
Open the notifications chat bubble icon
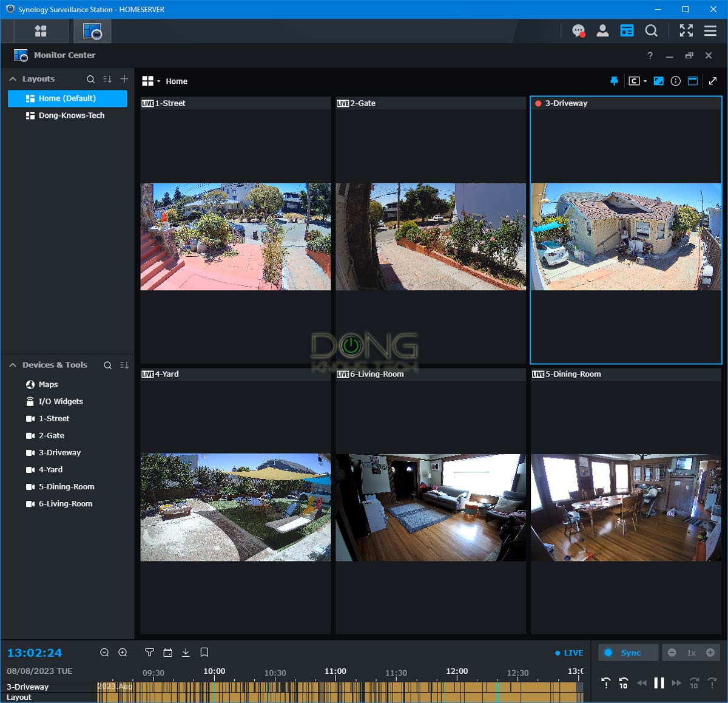point(578,31)
